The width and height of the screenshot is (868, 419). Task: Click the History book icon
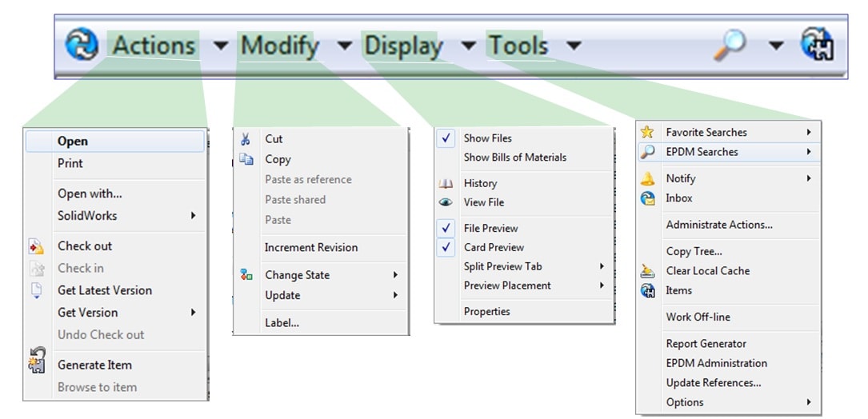pyautogui.click(x=446, y=183)
